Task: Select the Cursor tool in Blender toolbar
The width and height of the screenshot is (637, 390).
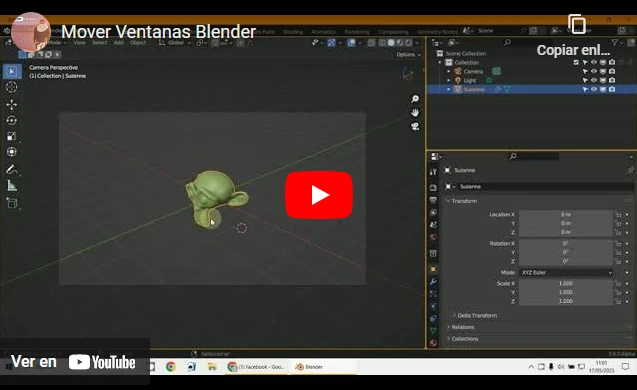Action: (11, 87)
